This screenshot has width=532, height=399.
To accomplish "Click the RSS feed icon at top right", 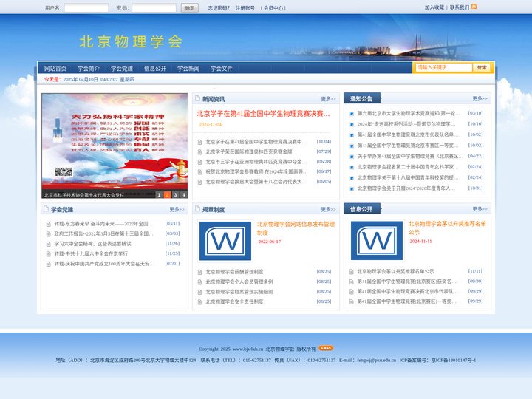I will pos(474,7).
